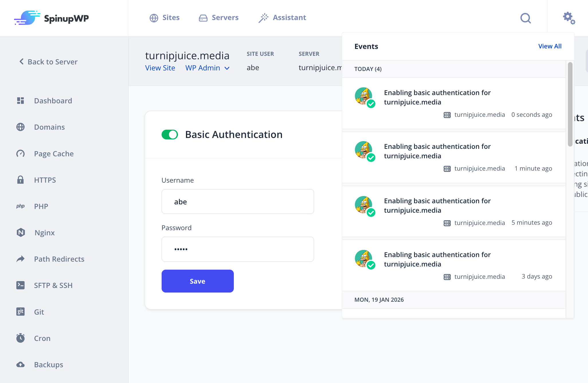The image size is (588, 383).
Task: Open the Backups cloud icon
Action: pos(20,364)
